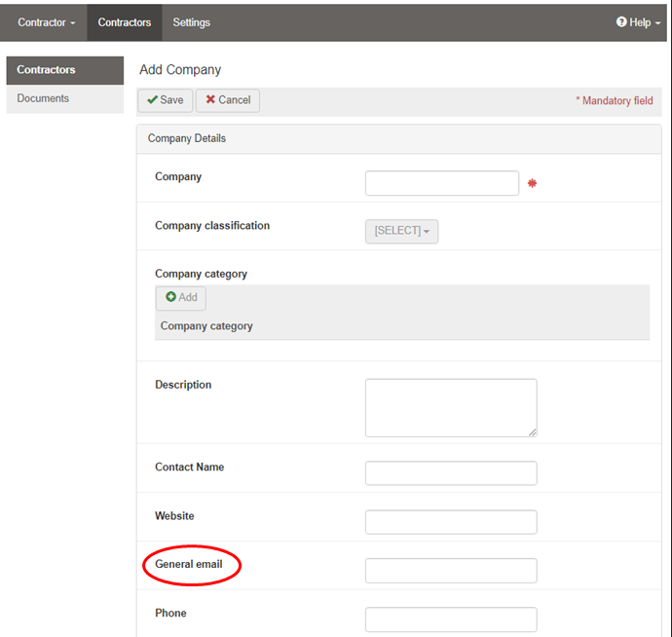This screenshot has width=672, height=637.
Task: Click the green plus Add icon
Action: tap(170, 298)
